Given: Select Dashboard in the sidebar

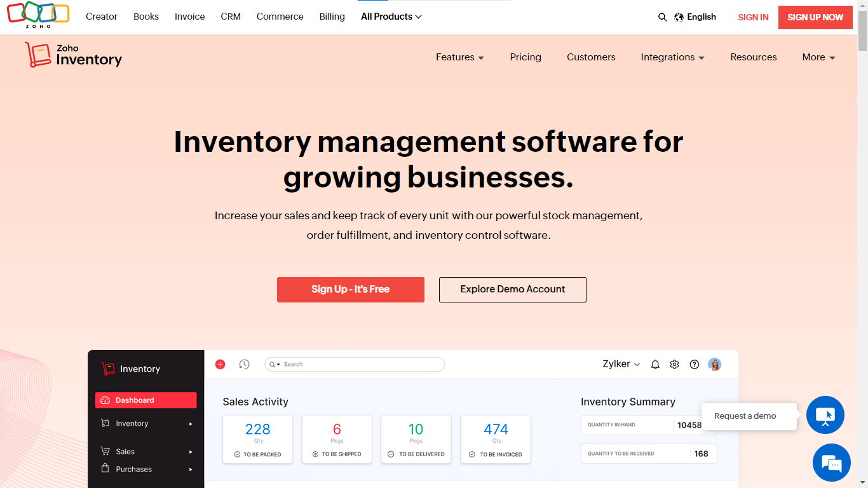Looking at the screenshot, I should [146, 400].
